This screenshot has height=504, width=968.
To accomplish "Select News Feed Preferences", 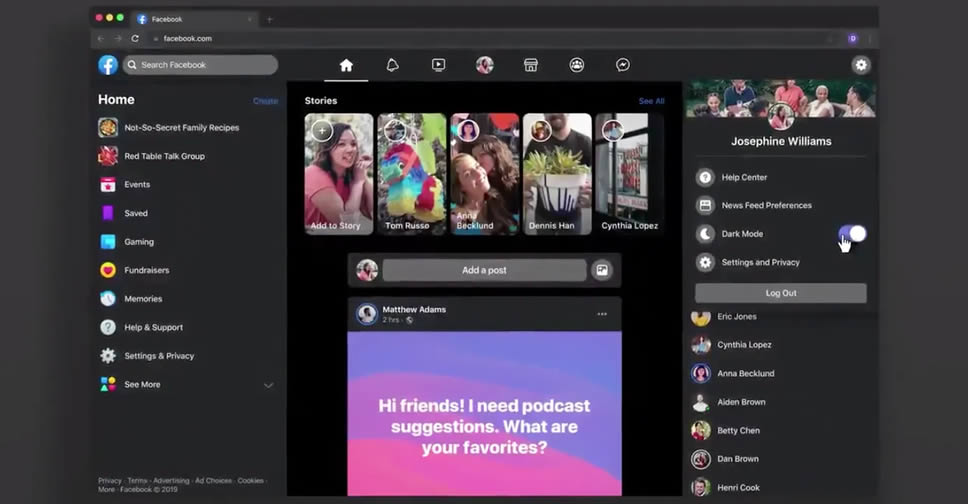I will click(x=766, y=205).
